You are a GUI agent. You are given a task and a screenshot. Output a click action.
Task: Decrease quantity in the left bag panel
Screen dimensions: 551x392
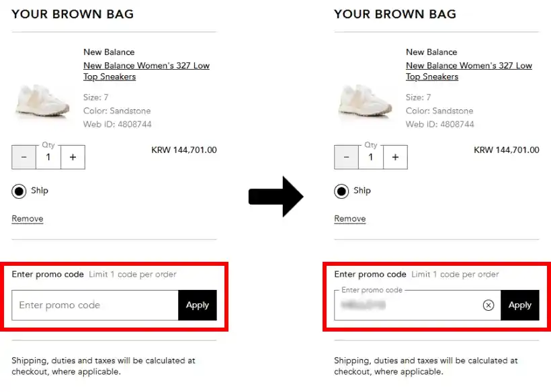(x=24, y=157)
